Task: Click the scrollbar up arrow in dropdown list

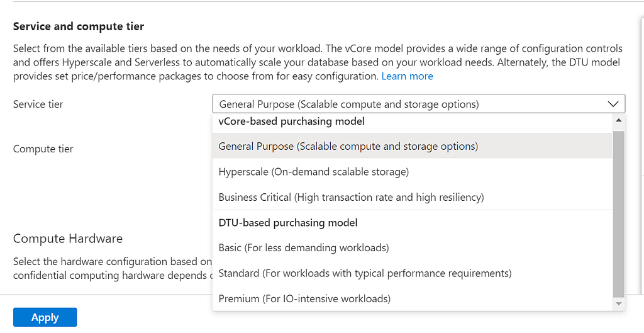Action: (x=618, y=120)
